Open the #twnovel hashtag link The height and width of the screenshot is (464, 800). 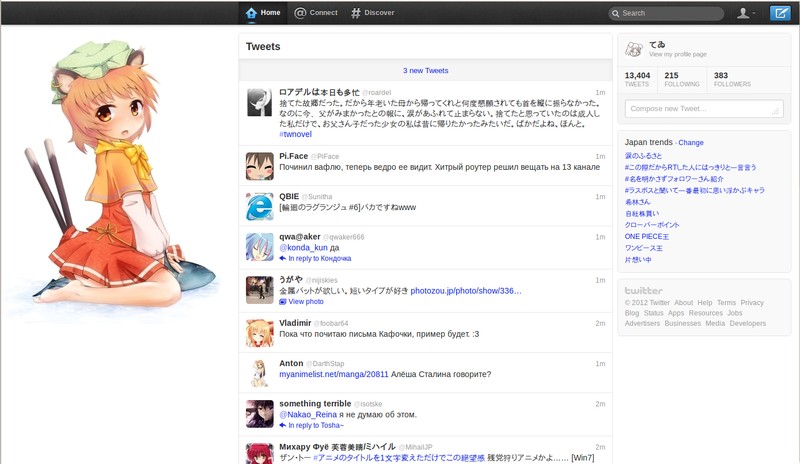295,134
